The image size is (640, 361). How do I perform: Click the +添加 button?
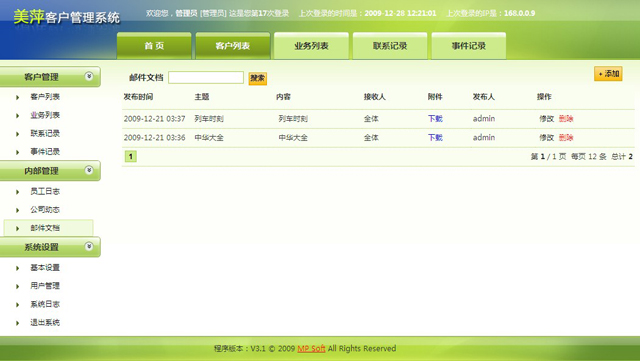tap(608, 74)
